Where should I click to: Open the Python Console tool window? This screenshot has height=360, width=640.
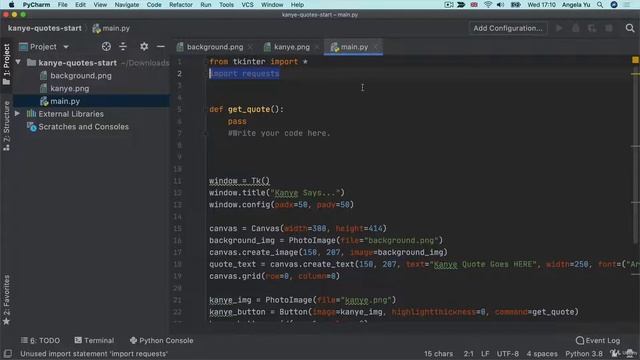(x=161, y=340)
